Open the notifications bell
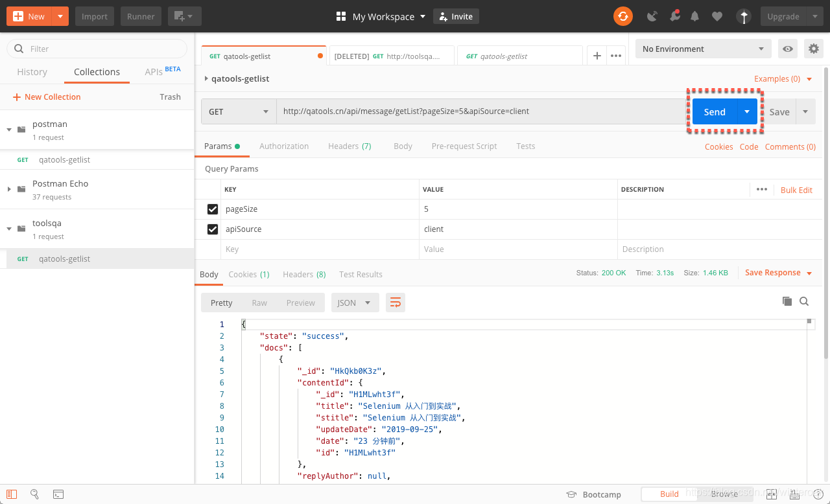The image size is (830, 504). pos(694,16)
